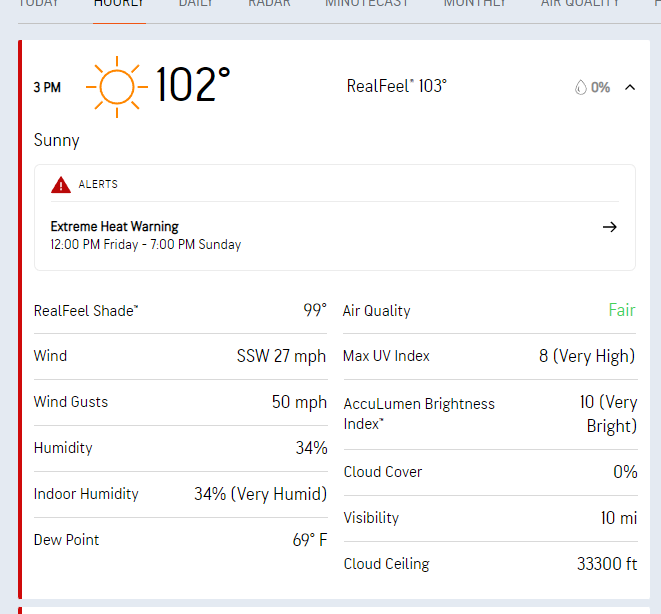
Task: Open the Extreme Heat Warning alert
Action: (334, 236)
